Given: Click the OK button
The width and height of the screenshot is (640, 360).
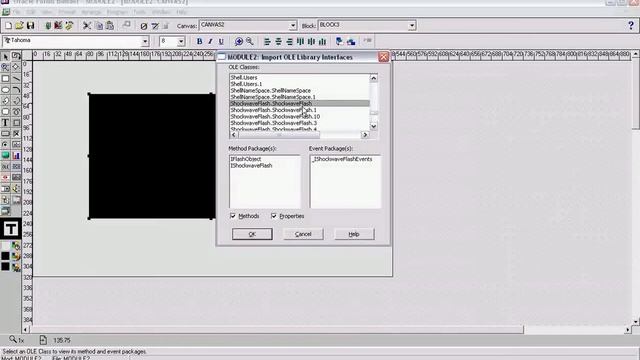Looking at the screenshot, I should (252, 234).
